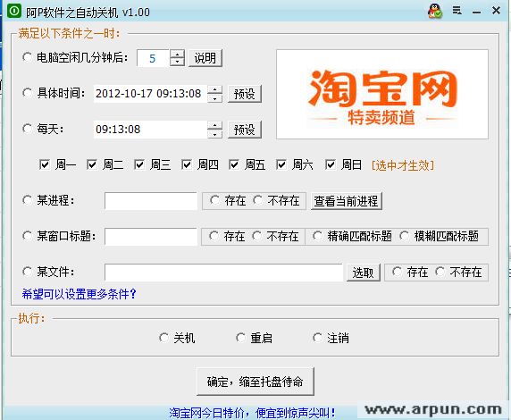Select 模糊匹配标题 radio option

point(439,236)
